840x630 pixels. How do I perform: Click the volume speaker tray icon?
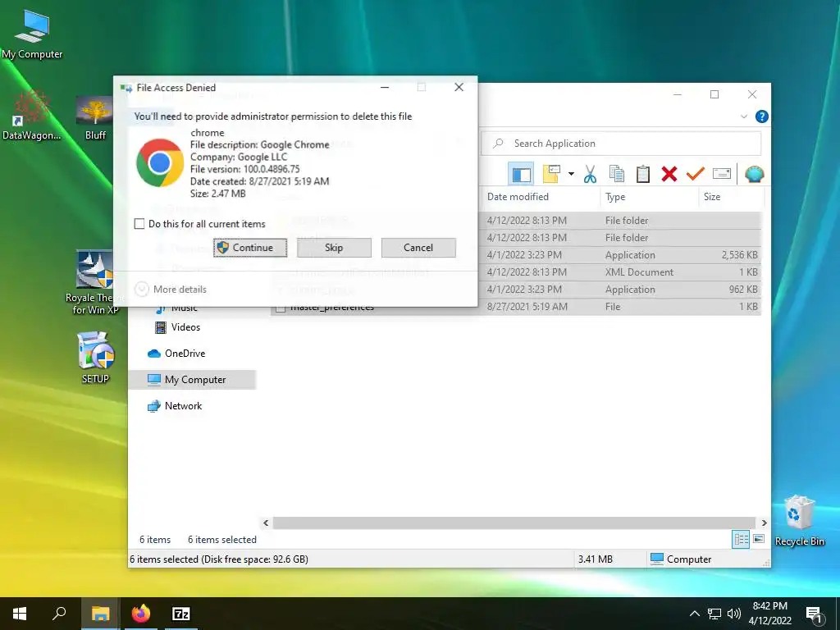(x=734, y=614)
